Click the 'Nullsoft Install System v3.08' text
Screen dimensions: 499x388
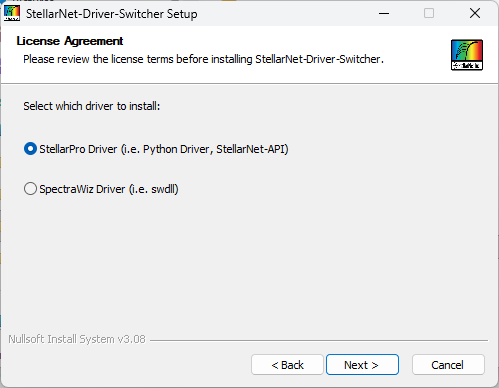pyautogui.click(x=77, y=339)
